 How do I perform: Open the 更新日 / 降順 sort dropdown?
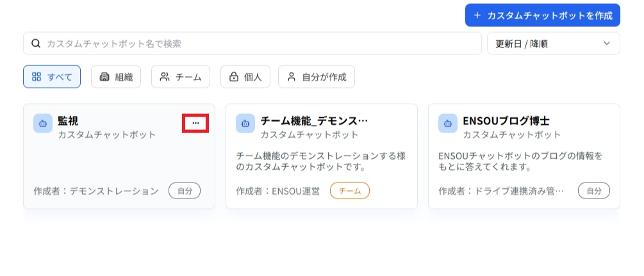[553, 44]
